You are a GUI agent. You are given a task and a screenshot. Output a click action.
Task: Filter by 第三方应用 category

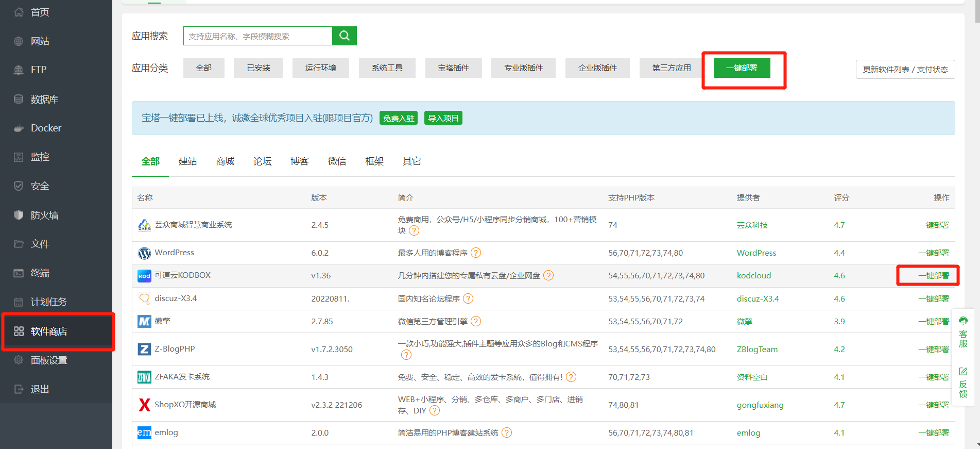672,68
